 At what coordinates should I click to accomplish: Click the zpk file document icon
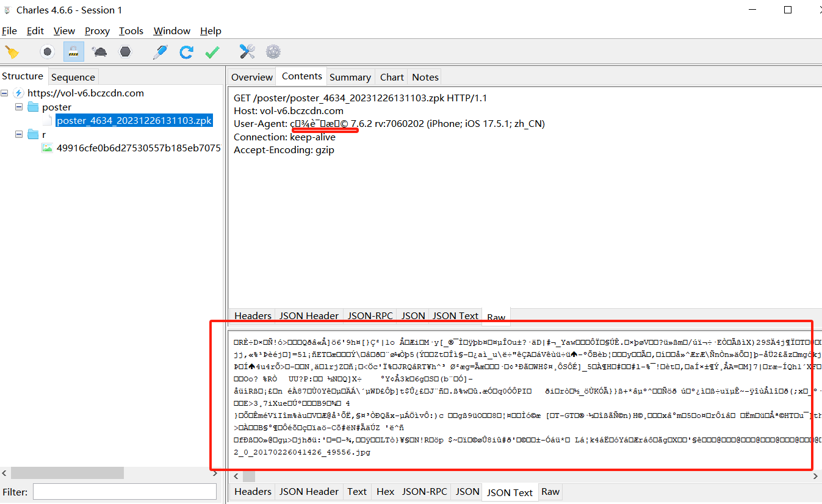click(x=48, y=121)
